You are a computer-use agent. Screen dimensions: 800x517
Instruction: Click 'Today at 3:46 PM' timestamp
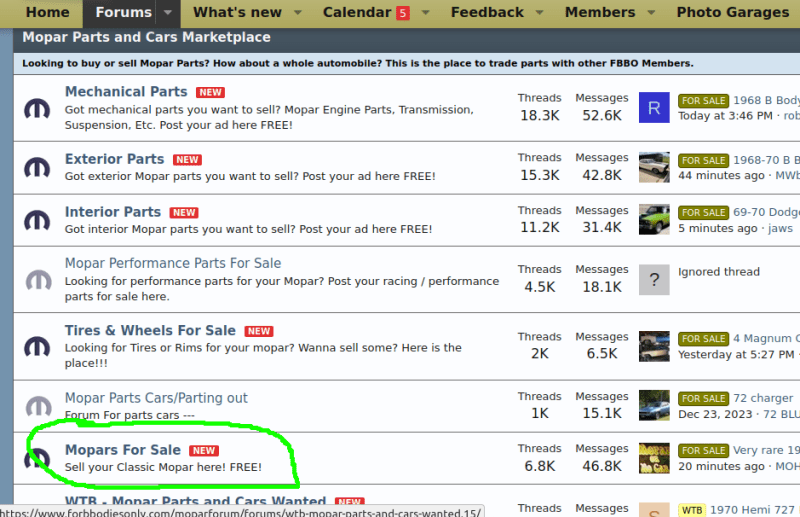pyautogui.click(x=725, y=116)
